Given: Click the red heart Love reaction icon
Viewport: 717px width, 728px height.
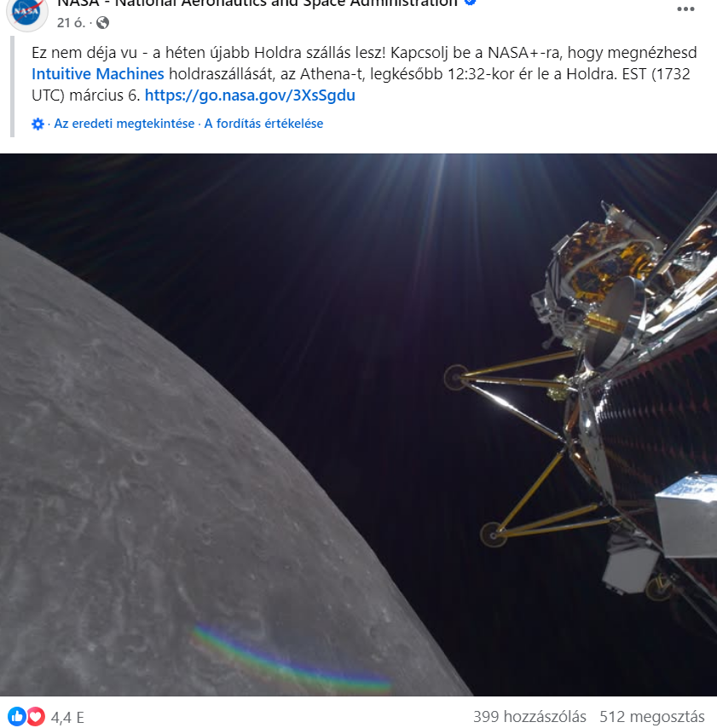Looking at the screenshot, I should tap(36, 716).
